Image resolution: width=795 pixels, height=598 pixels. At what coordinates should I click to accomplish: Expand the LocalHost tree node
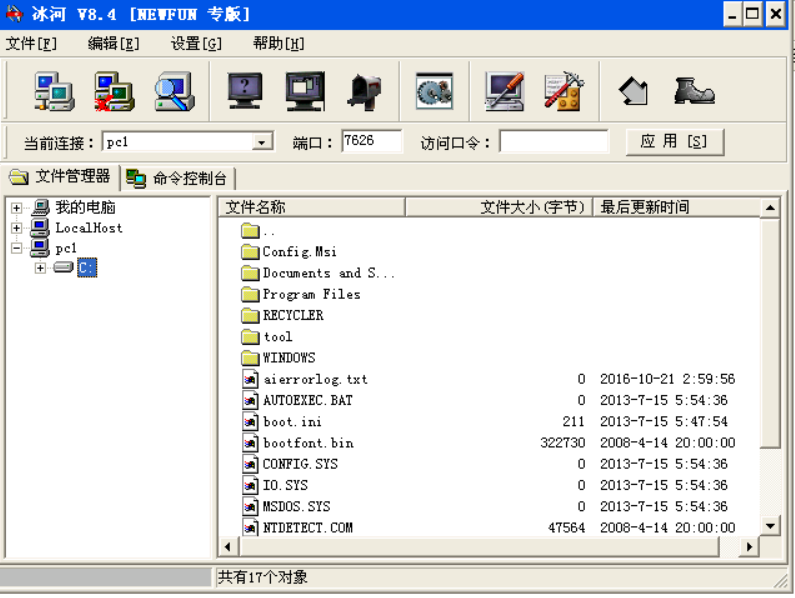point(16,228)
